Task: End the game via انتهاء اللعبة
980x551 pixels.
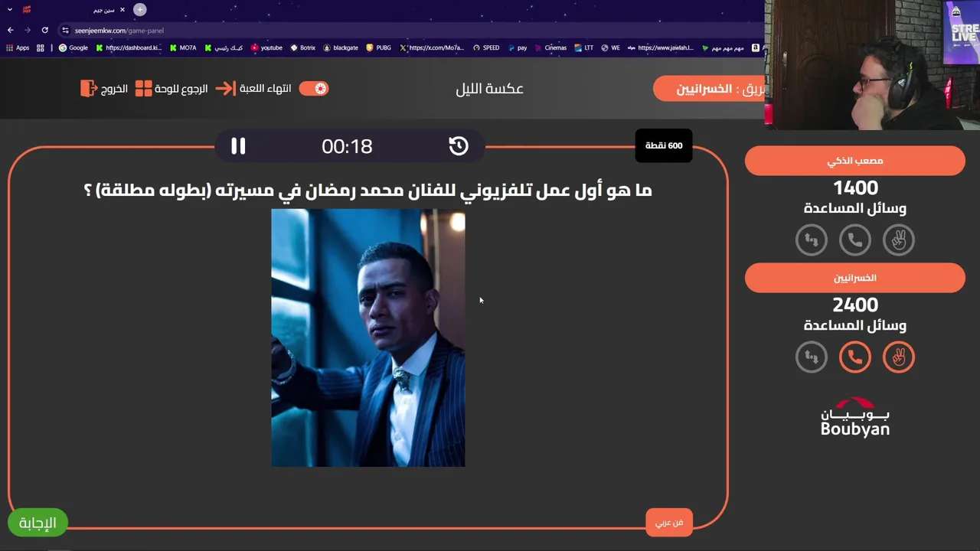Action: (265, 89)
